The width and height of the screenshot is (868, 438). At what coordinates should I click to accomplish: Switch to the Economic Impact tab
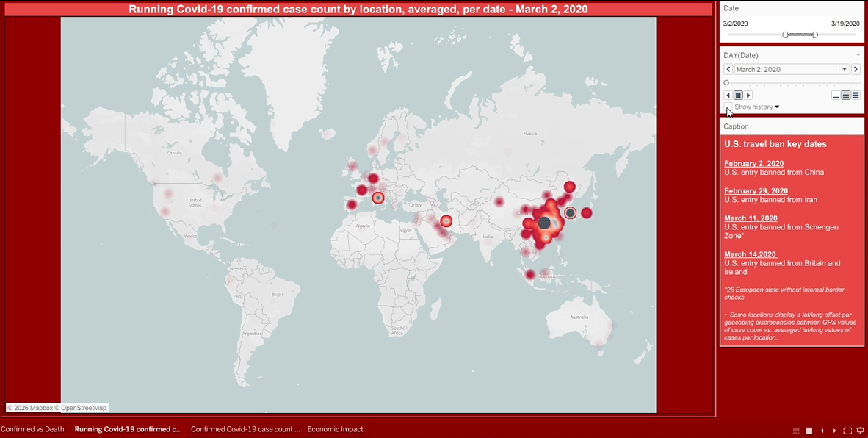point(335,429)
